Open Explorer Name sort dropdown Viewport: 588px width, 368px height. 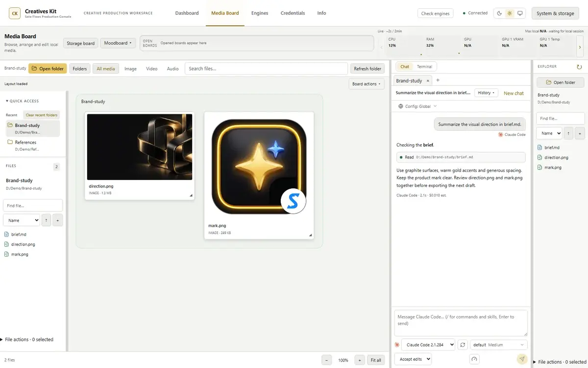(549, 133)
